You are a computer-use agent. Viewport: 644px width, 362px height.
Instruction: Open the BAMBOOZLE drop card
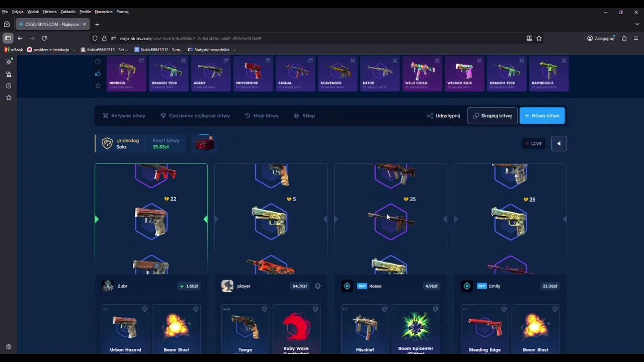click(x=549, y=73)
